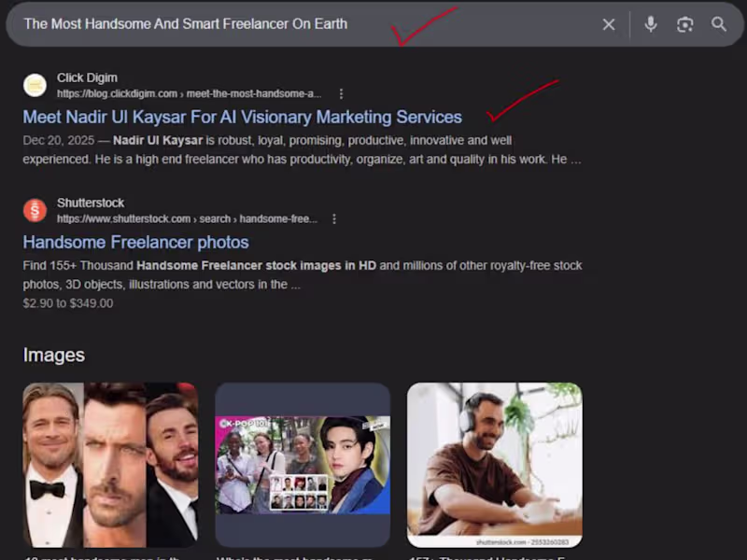Click the Shutterstock site name
Image resolution: width=747 pixels, height=560 pixels.
click(91, 203)
